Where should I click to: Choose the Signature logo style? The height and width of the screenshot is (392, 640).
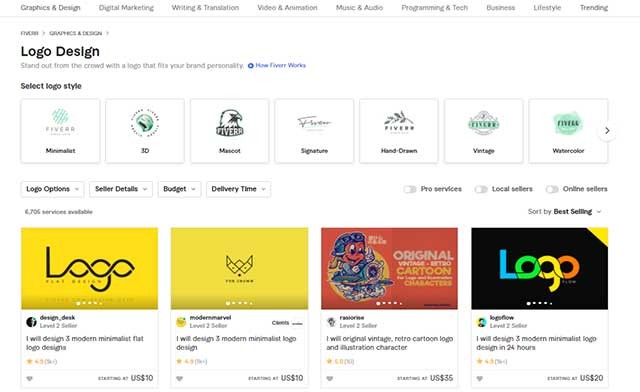[314, 131]
